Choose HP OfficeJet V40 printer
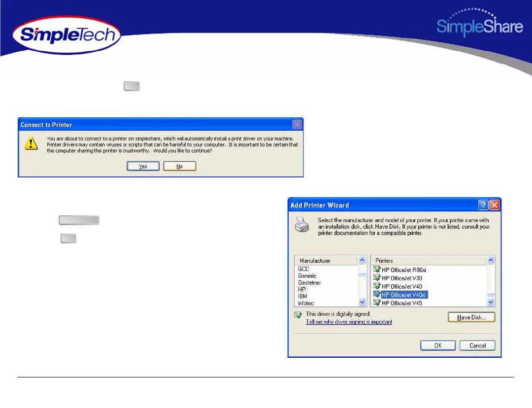 click(x=402, y=286)
